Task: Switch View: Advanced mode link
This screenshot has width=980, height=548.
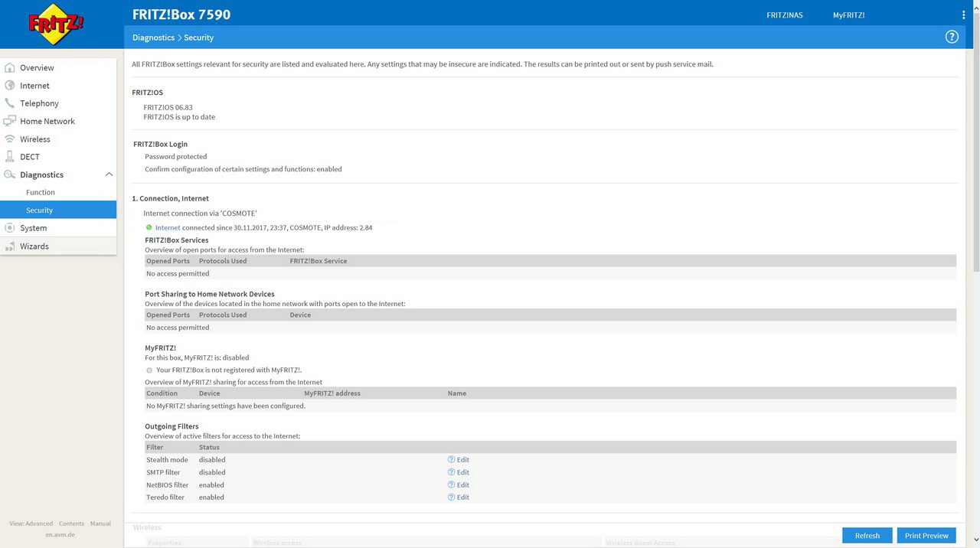Action: [x=31, y=524]
